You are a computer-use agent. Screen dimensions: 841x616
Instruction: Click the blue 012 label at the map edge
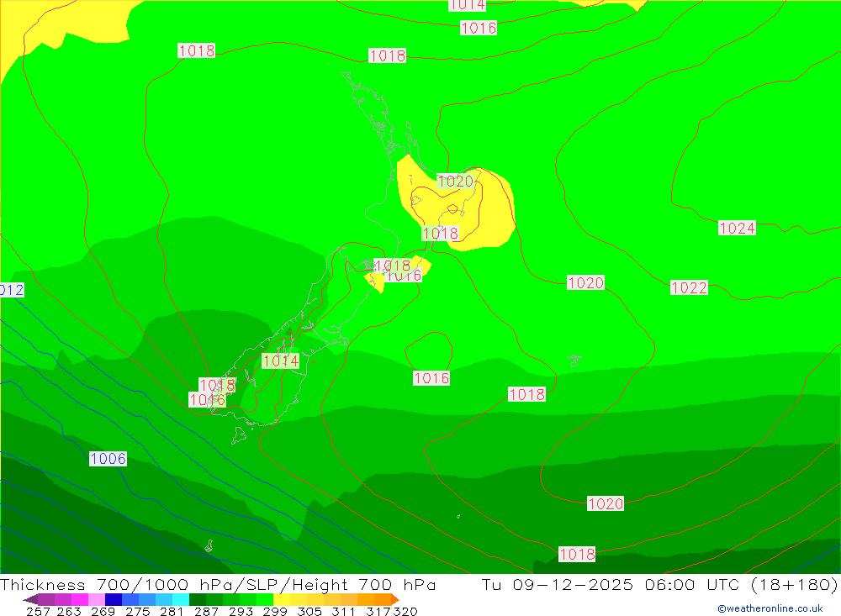pos(12,290)
